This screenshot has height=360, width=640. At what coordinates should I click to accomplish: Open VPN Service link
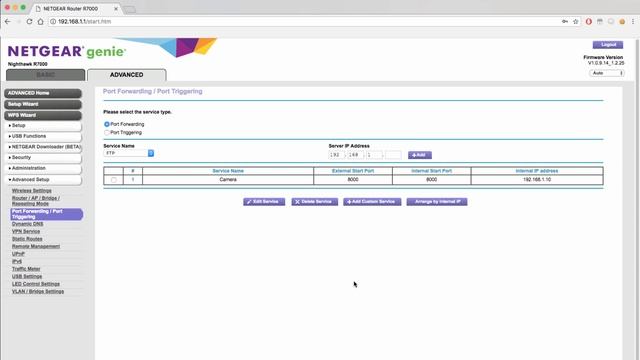(26, 231)
